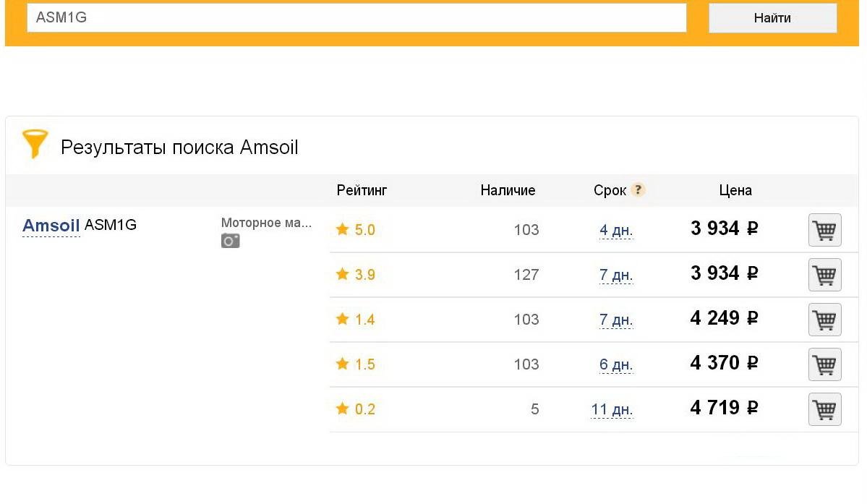Image resolution: width=867 pixels, height=504 pixels.
Task: Show help for the Срок column
Action: click(x=638, y=189)
